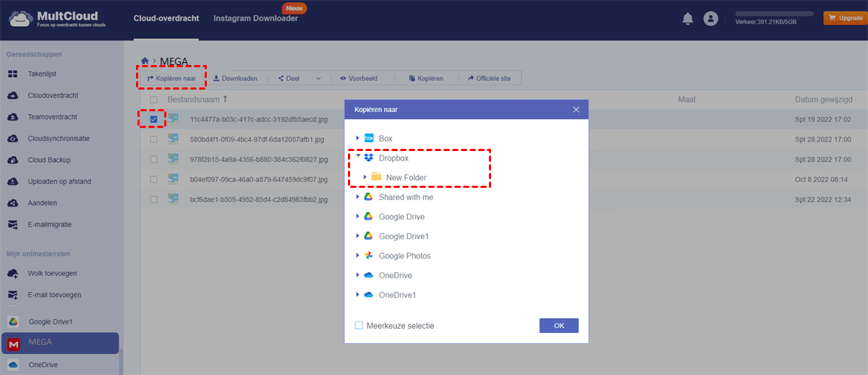Click the Box logo icon in dialog

tap(369, 138)
